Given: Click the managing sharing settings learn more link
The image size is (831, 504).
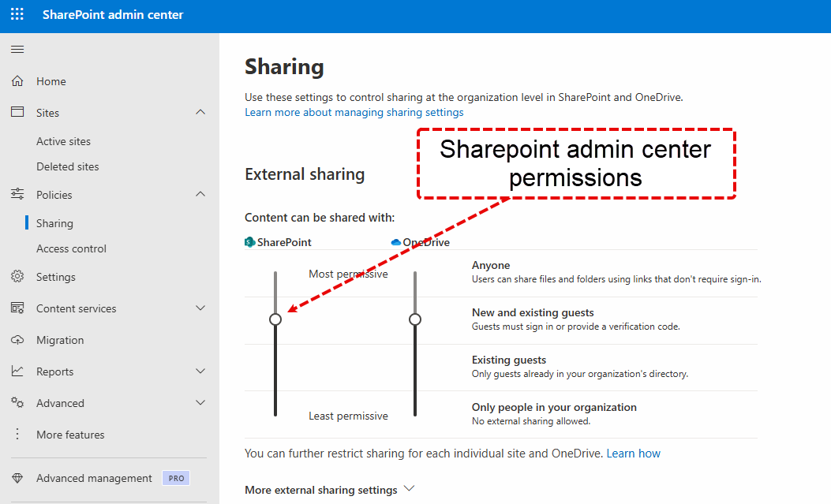Looking at the screenshot, I should (353, 112).
